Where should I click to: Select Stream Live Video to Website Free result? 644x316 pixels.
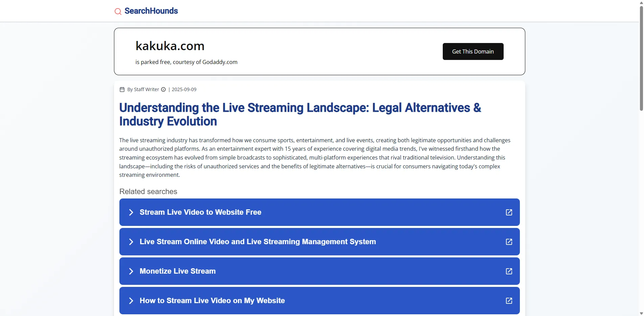coord(200,212)
